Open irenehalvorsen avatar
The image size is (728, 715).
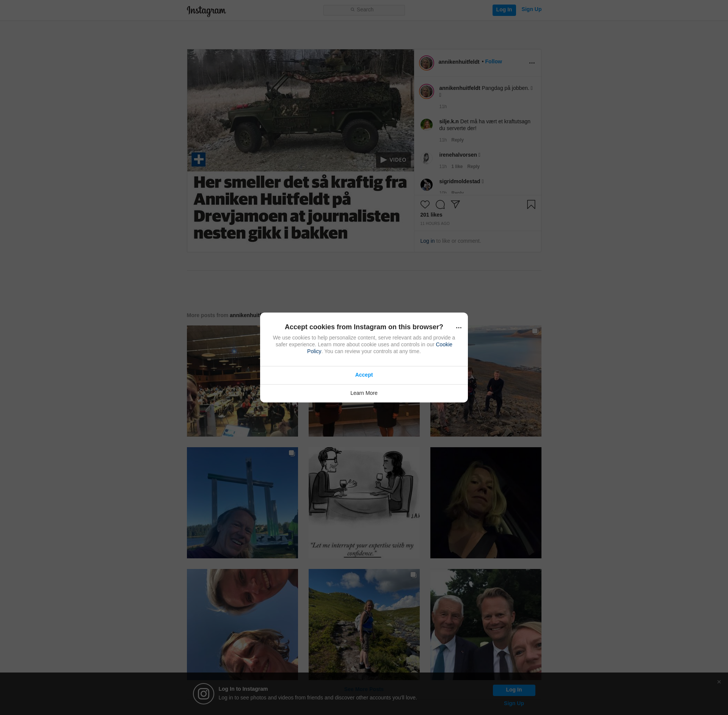(426, 158)
